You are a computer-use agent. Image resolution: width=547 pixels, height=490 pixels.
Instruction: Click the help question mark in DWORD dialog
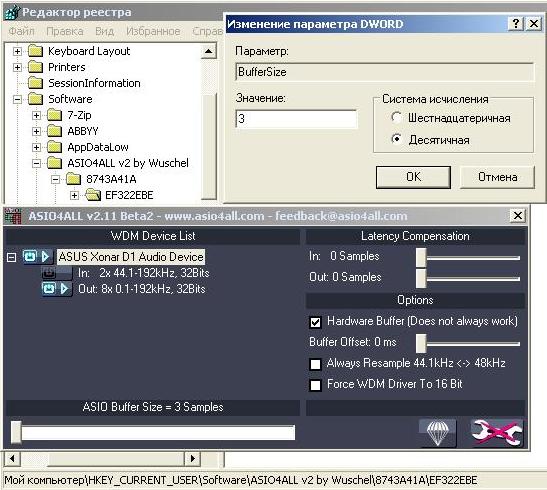click(516, 24)
